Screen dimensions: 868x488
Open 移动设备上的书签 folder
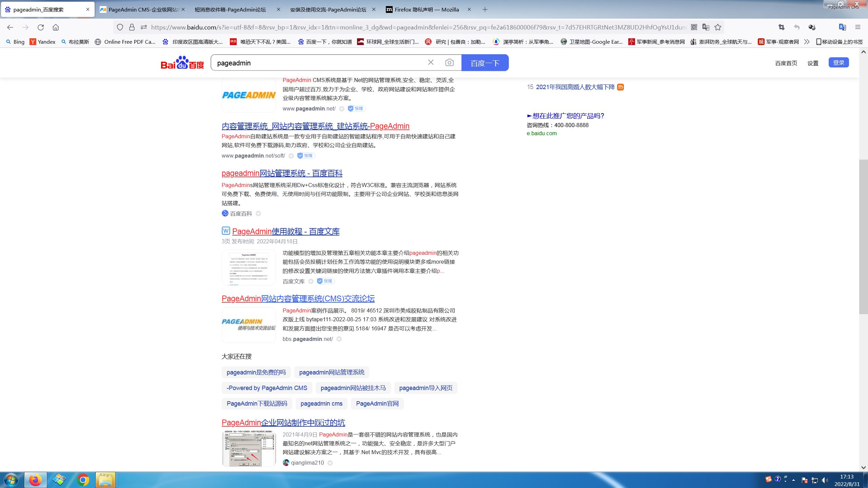[x=839, y=42]
